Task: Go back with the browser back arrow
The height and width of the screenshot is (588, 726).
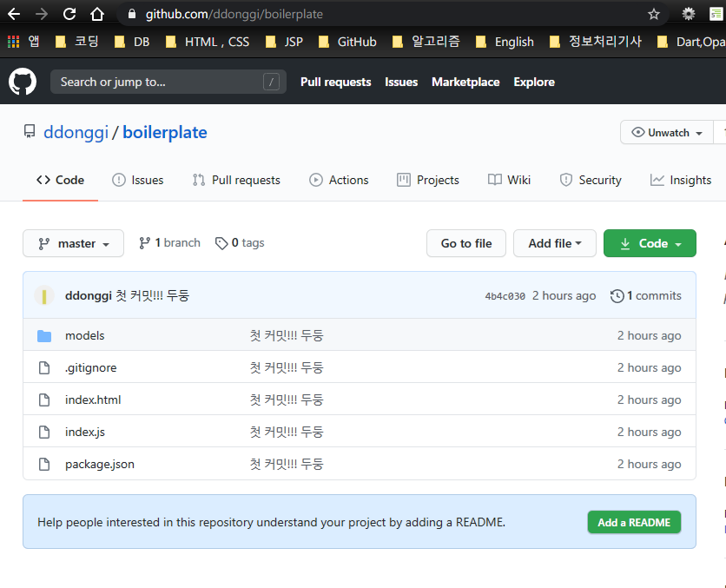Action: click(14, 15)
